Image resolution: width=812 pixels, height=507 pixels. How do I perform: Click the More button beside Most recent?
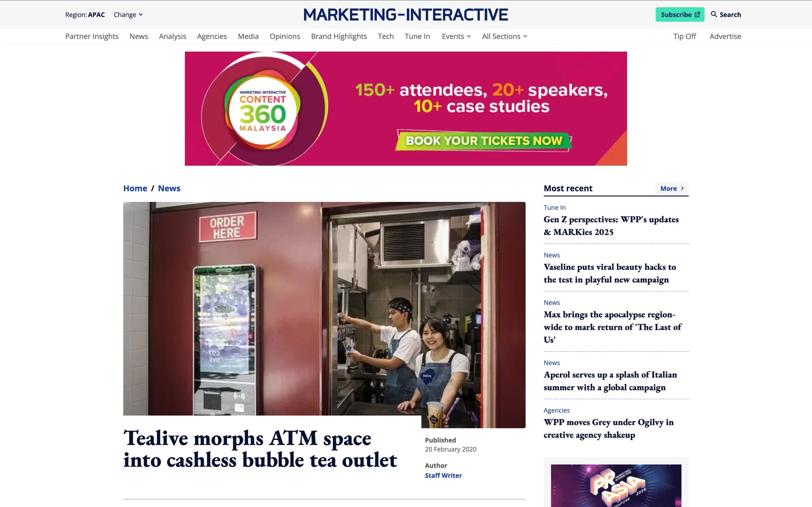[x=672, y=189]
